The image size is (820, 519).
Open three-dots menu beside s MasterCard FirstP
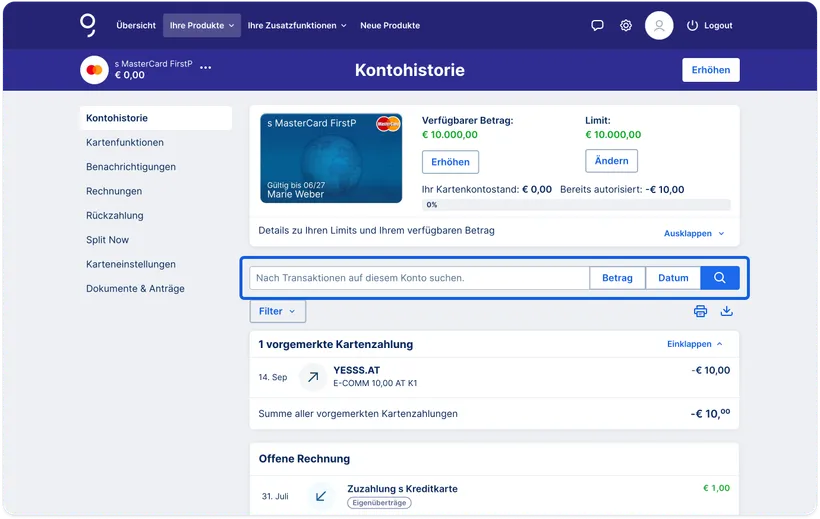pos(206,67)
